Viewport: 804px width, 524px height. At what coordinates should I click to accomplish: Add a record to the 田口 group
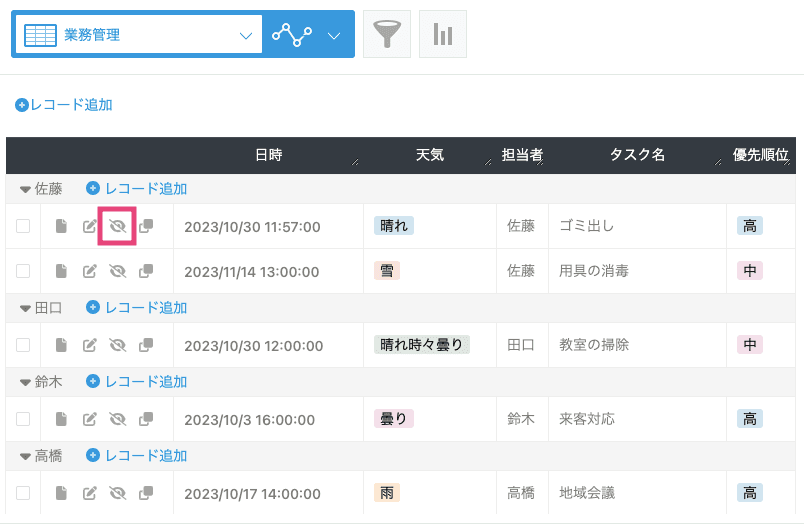point(136,308)
